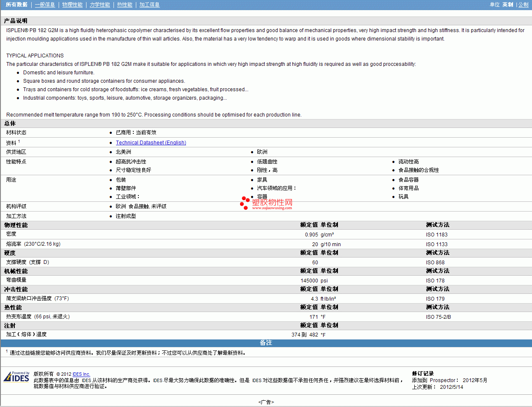Click the 体育用品 use item
This screenshot has width=532, height=407.
[x=408, y=188]
